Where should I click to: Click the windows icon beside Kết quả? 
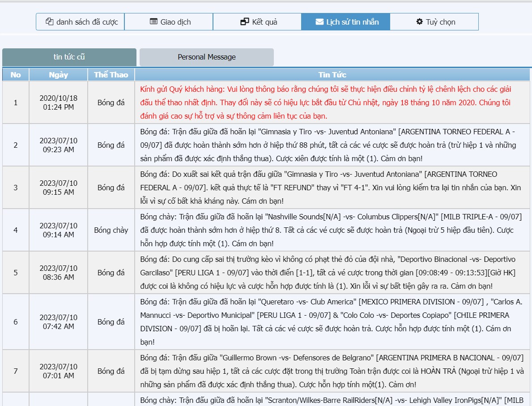pos(244,22)
